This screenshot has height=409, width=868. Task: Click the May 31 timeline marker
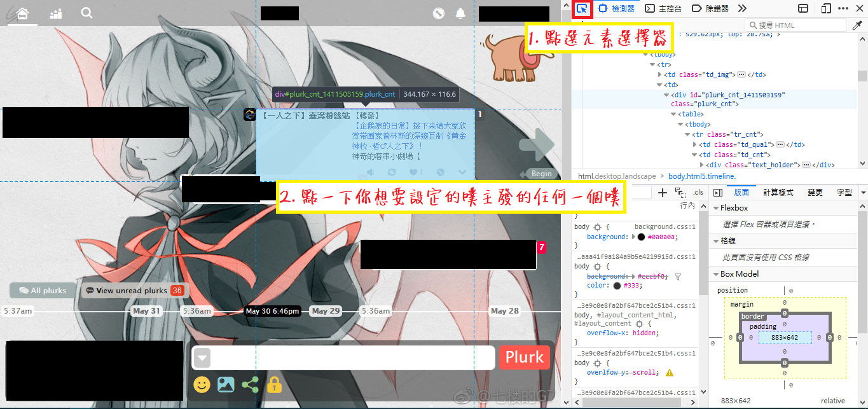pyautogui.click(x=146, y=311)
